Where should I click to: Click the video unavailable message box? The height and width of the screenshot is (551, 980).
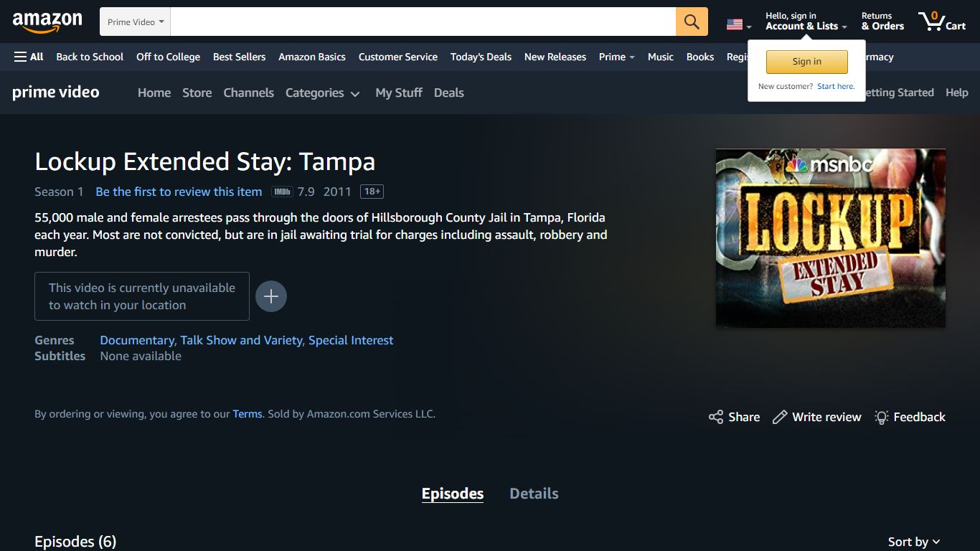point(142,296)
